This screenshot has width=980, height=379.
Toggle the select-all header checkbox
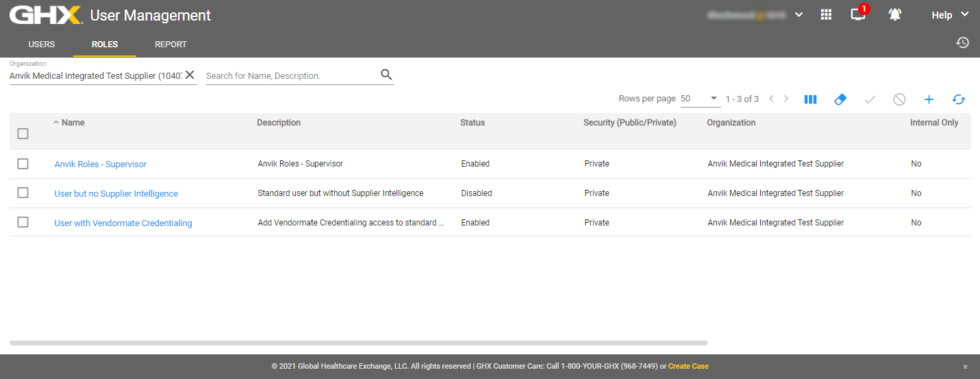pyautogui.click(x=23, y=134)
